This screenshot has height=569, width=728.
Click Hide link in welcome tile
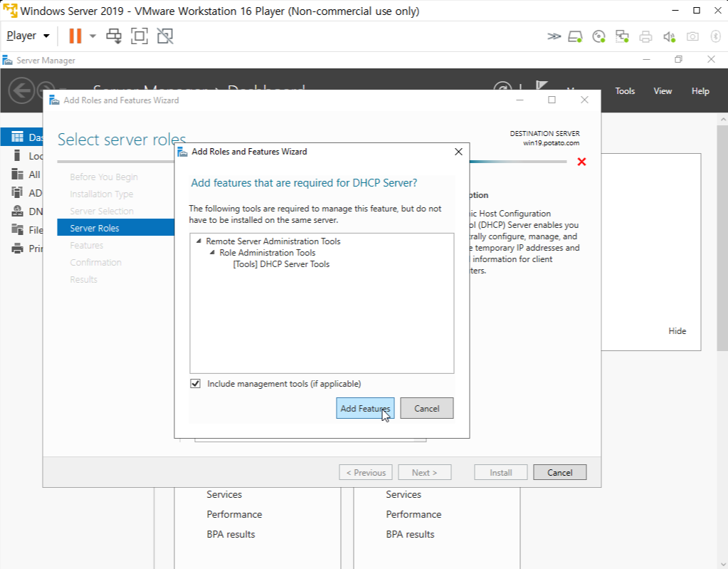click(677, 330)
